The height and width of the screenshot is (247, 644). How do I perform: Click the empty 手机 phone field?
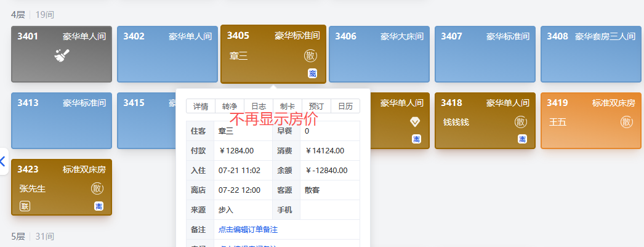point(330,210)
